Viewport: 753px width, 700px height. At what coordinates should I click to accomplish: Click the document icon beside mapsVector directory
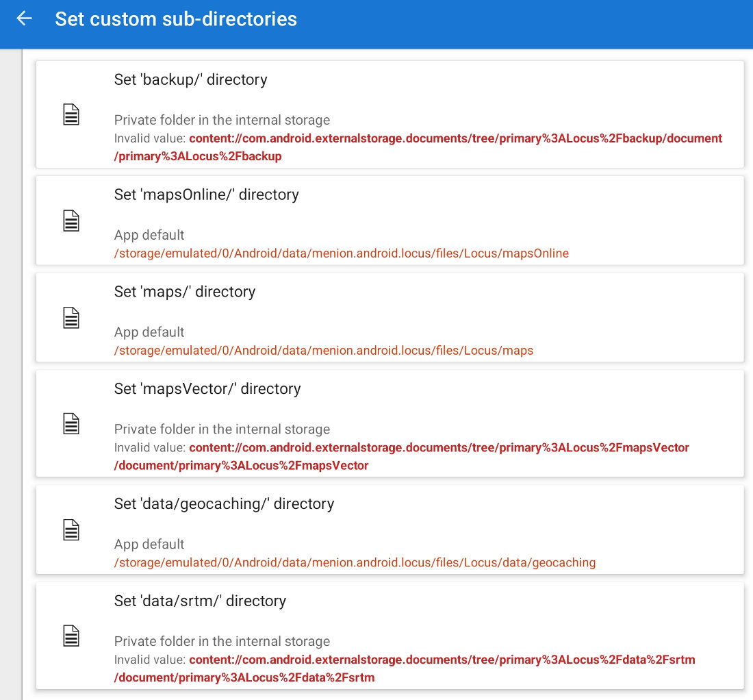[x=71, y=424]
